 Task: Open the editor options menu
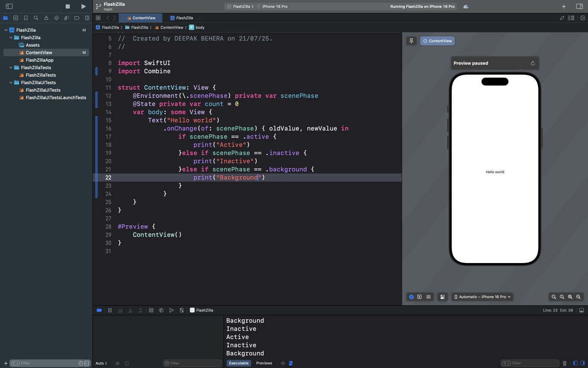[x=571, y=18]
